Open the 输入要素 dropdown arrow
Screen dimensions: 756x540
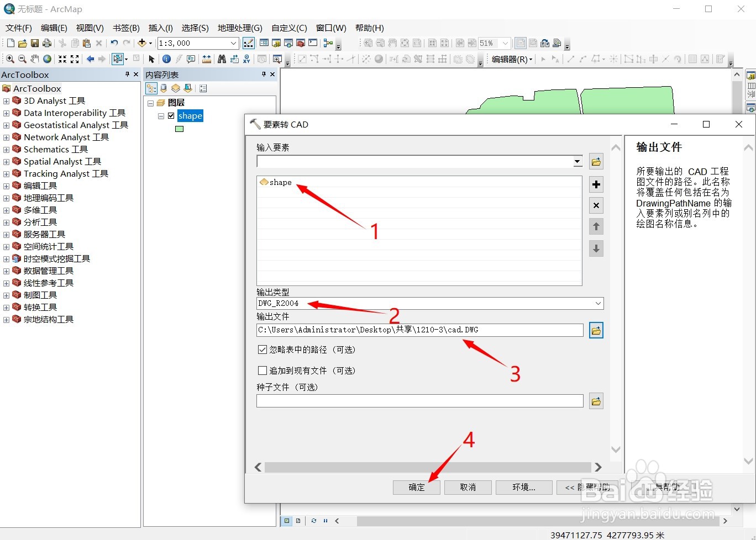(x=577, y=161)
